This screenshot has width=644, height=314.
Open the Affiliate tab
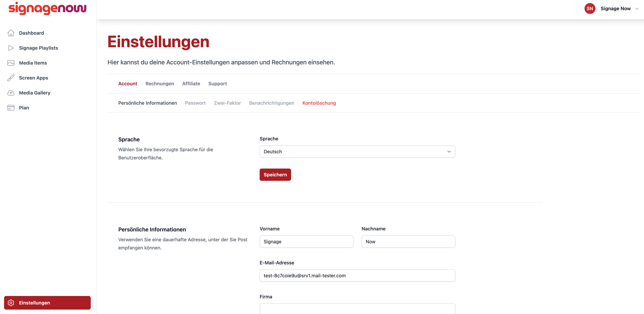point(191,84)
